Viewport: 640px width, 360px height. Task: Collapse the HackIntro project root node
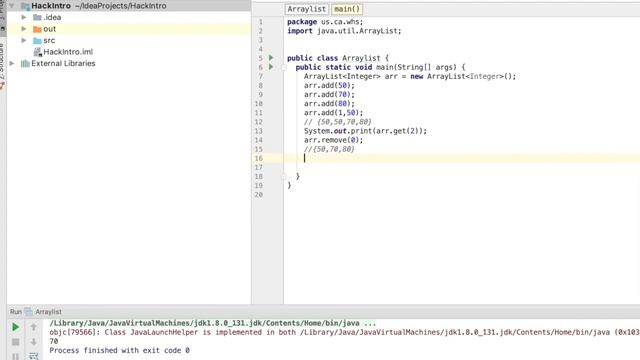click(12, 6)
